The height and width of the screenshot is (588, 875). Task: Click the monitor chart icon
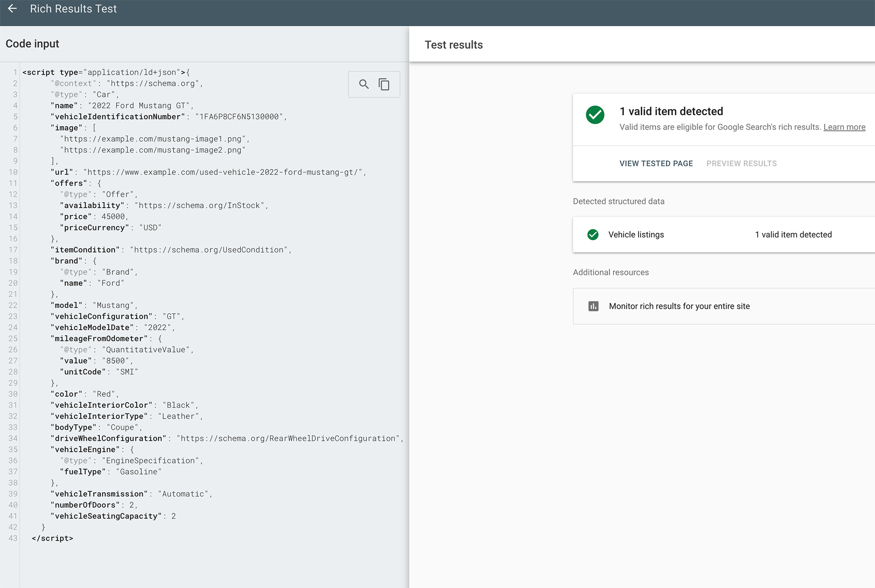pyautogui.click(x=593, y=306)
